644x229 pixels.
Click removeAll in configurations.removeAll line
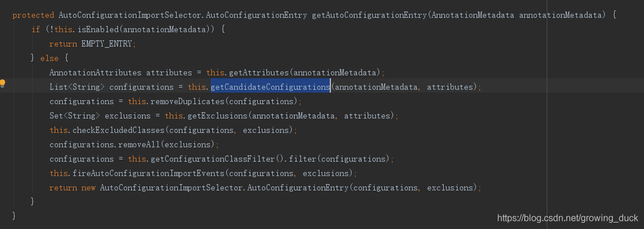(x=139, y=144)
